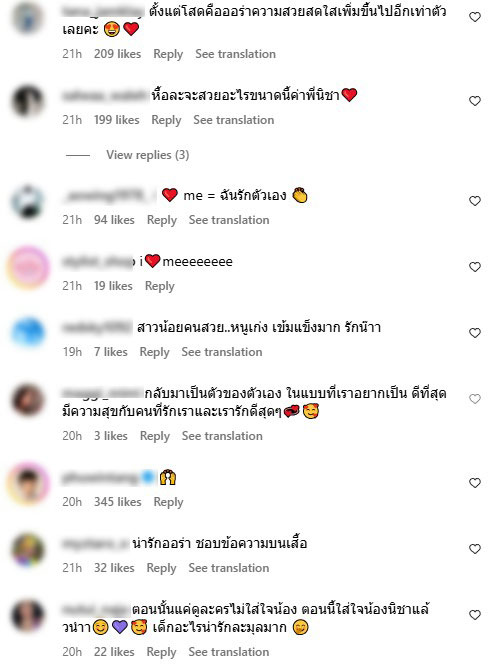Image resolution: width=492 pixels, height=670 pixels.
Task: See translation of the 7 likes comment
Action: point(222,352)
